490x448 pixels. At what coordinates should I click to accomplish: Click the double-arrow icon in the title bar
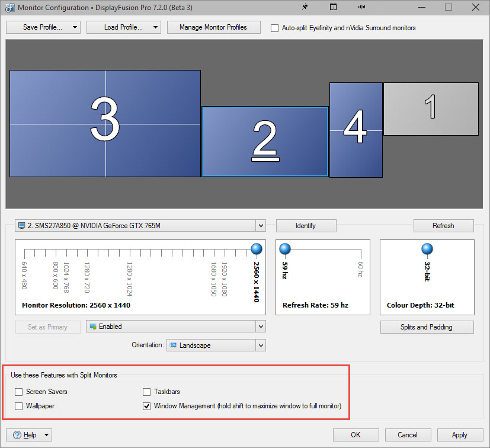(x=361, y=8)
